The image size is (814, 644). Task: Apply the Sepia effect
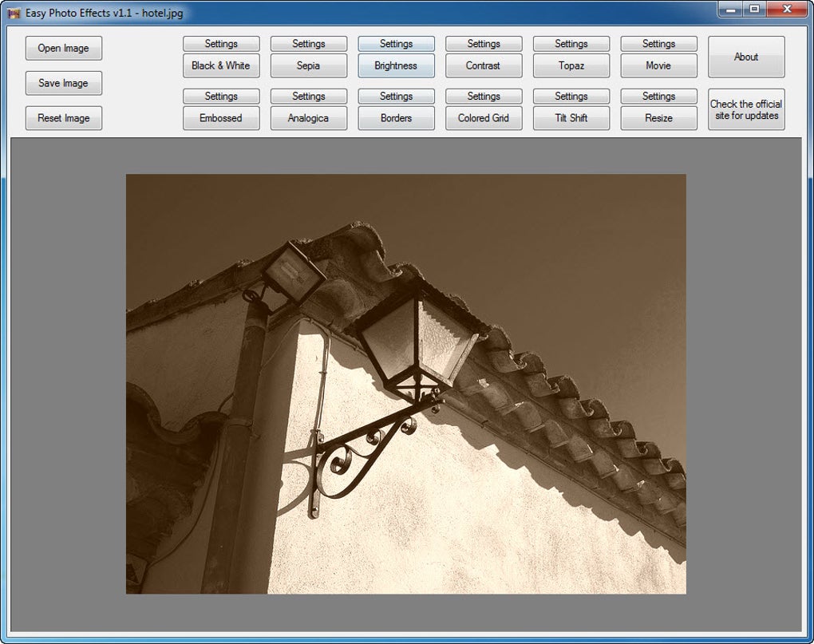[x=309, y=66]
